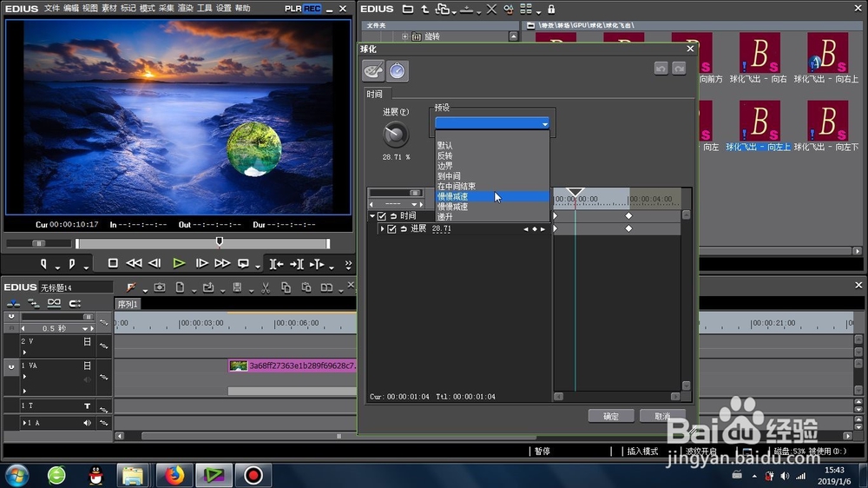The height and width of the screenshot is (488, 868).
Task: Toggle the 时间 keyframe checkbox
Action: coord(381,216)
